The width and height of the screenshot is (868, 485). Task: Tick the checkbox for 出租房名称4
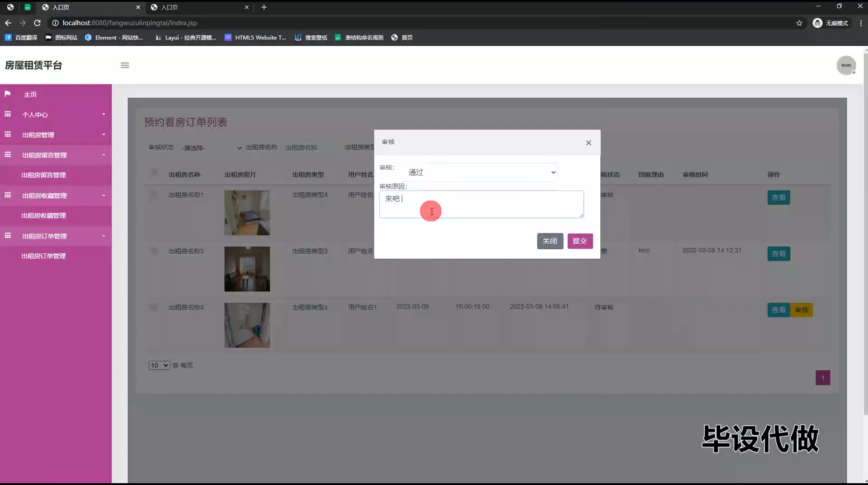[154, 307]
